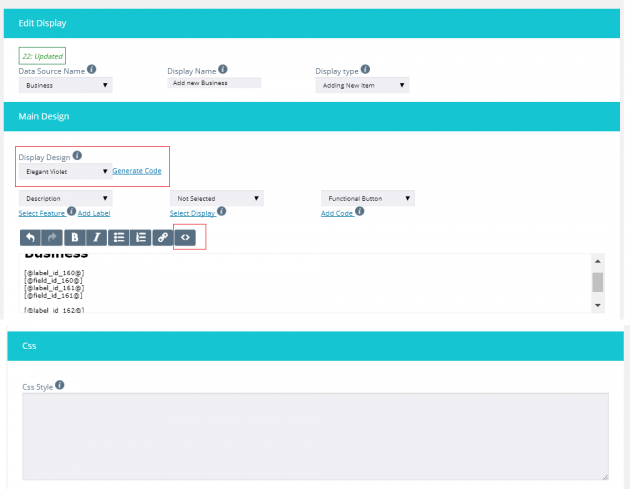Click the Edit Display section header
The width and height of the screenshot is (630, 489).
(312, 23)
